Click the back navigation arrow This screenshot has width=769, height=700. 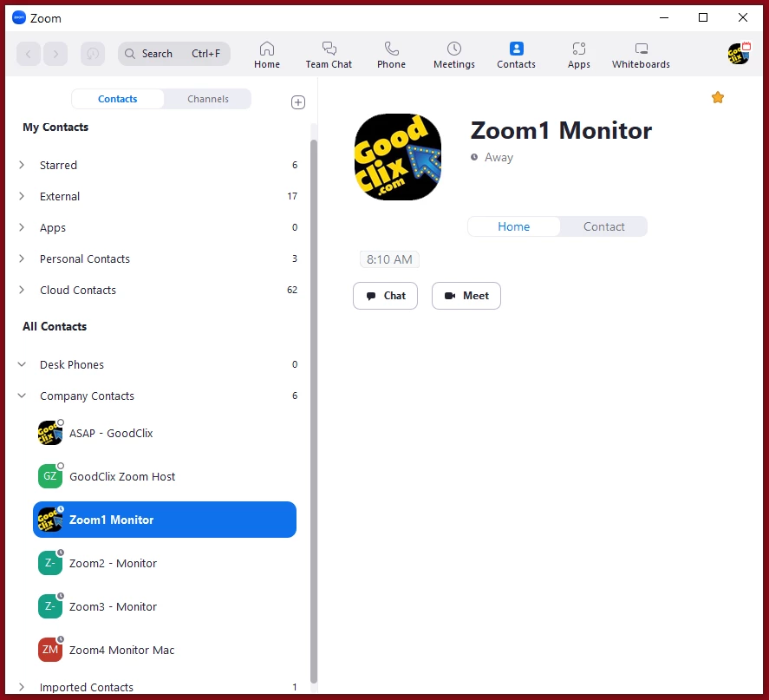29,54
